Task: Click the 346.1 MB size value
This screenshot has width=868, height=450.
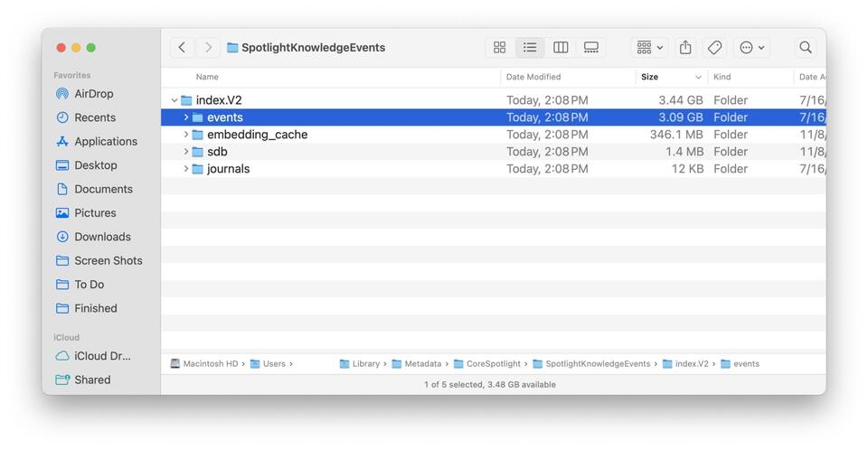Action: click(676, 135)
